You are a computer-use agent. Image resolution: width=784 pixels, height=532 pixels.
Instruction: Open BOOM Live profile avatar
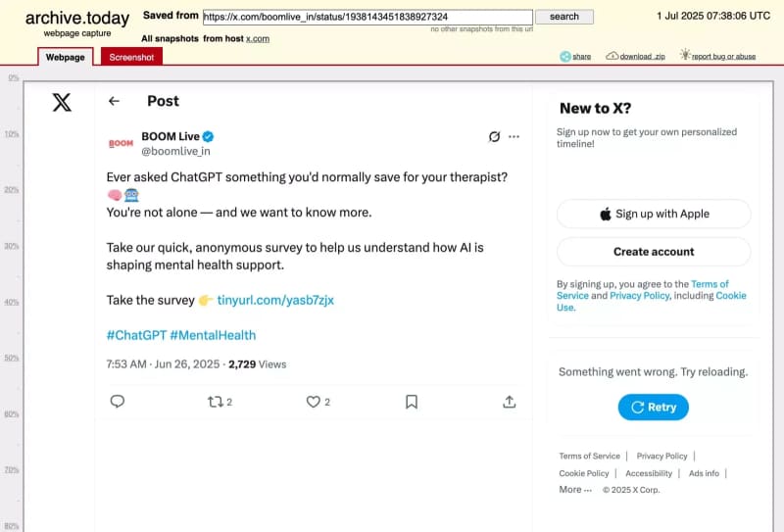pos(121,143)
